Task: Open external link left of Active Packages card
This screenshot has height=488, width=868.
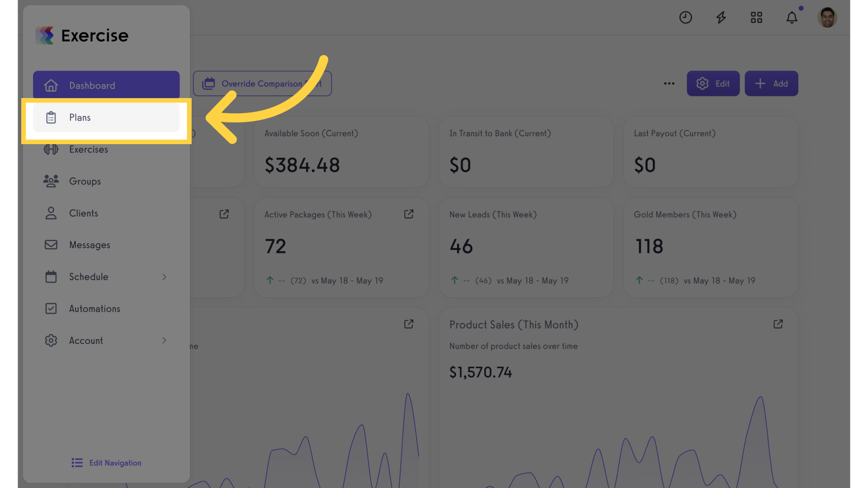Action: click(x=224, y=214)
